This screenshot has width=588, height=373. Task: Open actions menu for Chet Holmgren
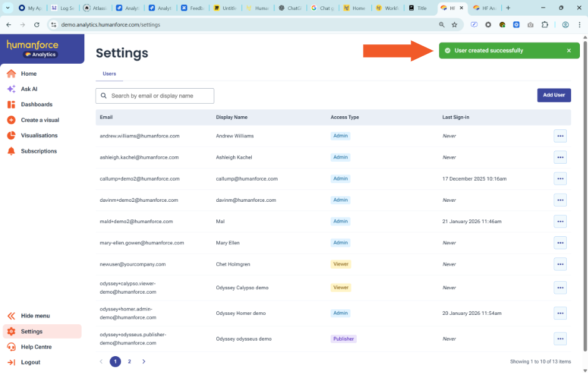pyautogui.click(x=560, y=264)
